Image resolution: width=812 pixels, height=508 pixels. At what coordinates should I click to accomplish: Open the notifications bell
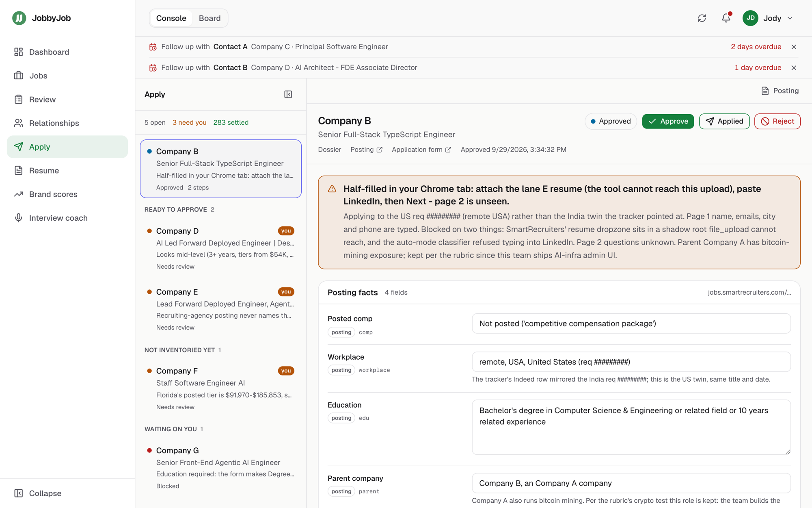click(726, 18)
